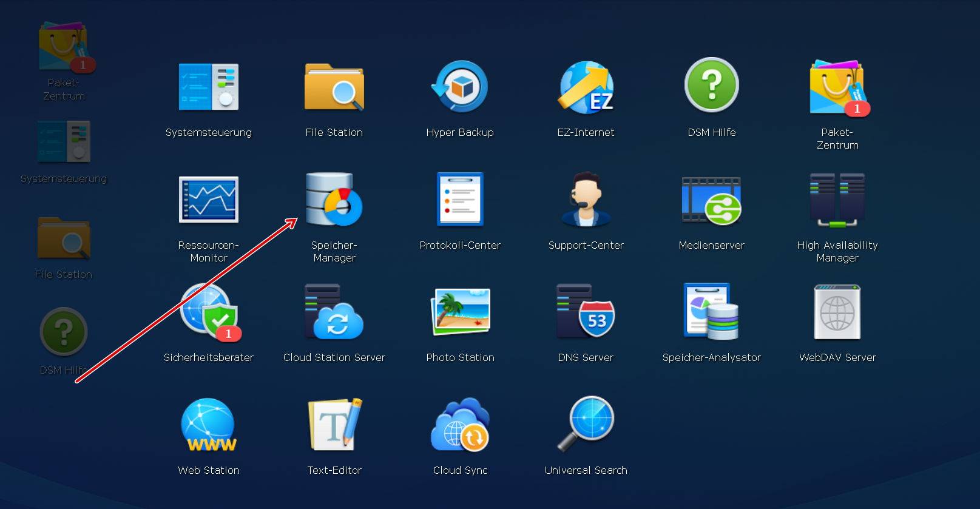Open the Photo Station app
The height and width of the screenshot is (509, 980).
click(460, 312)
